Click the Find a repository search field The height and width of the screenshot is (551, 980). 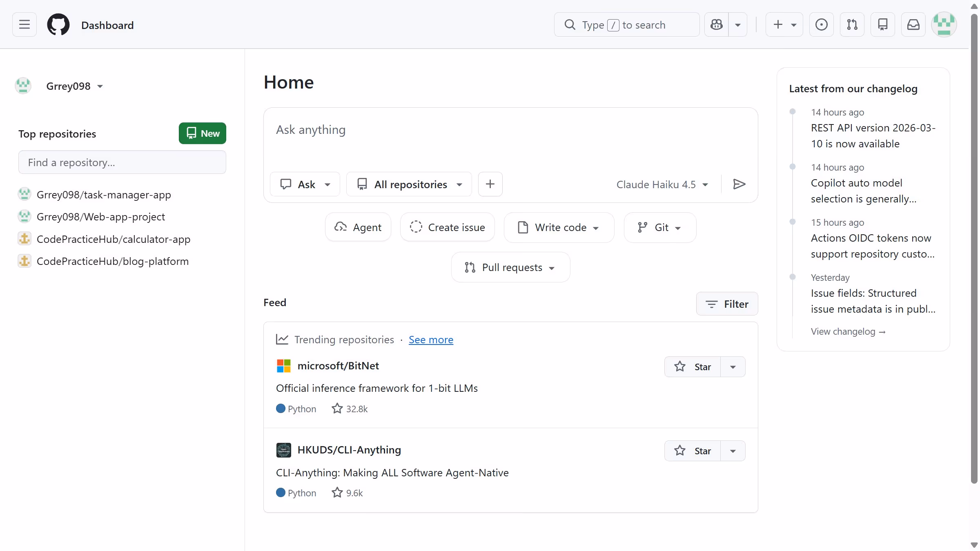[122, 162]
